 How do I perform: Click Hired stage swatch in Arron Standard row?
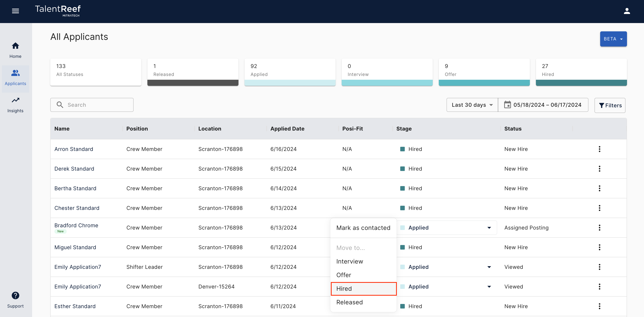pyautogui.click(x=402, y=149)
